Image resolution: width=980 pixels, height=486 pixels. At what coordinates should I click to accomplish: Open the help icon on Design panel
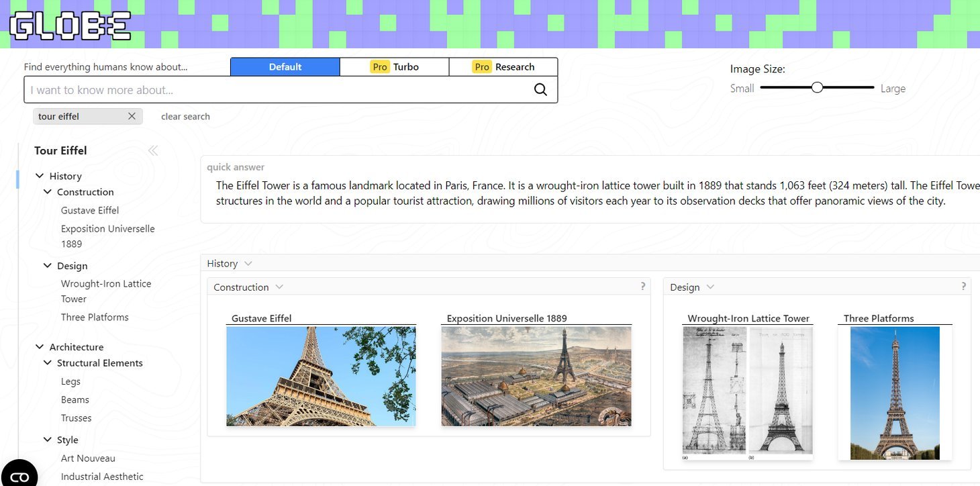(x=964, y=286)
